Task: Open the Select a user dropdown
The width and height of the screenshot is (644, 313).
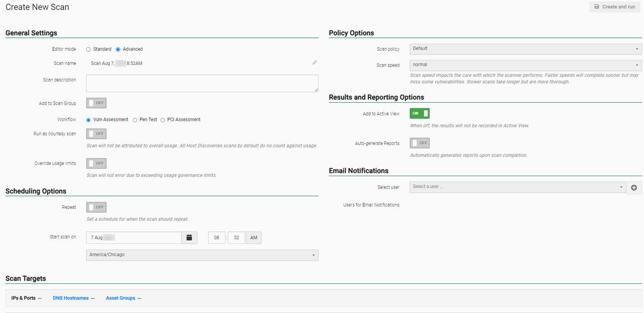Action: tap(517, 187)
